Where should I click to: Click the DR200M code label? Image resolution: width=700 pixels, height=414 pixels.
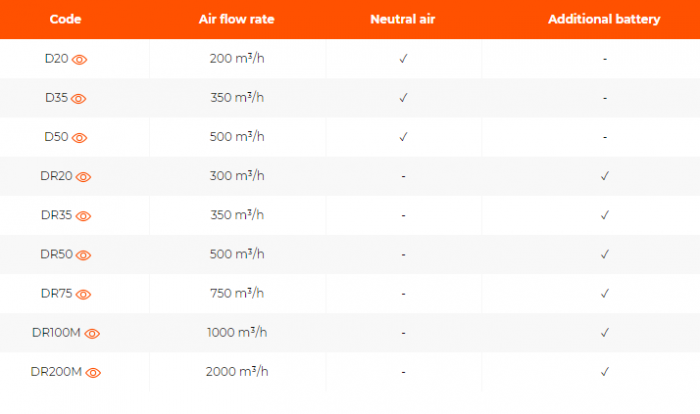56,372
